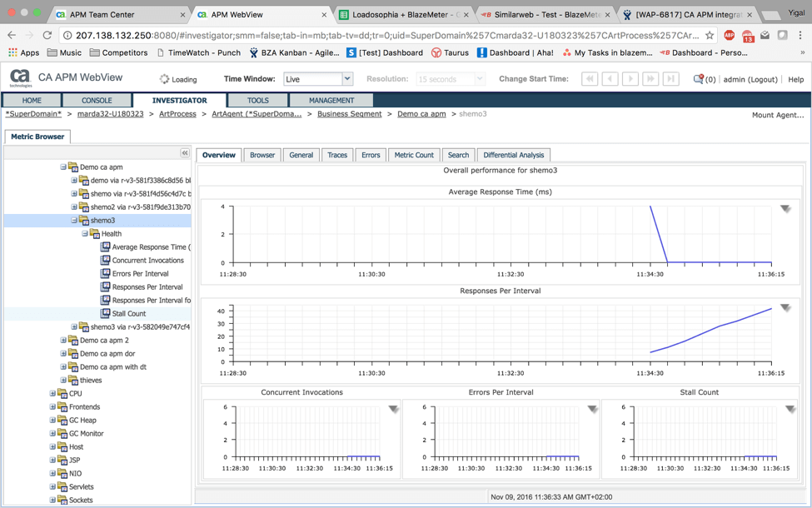Expand the Host tree node
812x508 pixels.
coord(52,446)
